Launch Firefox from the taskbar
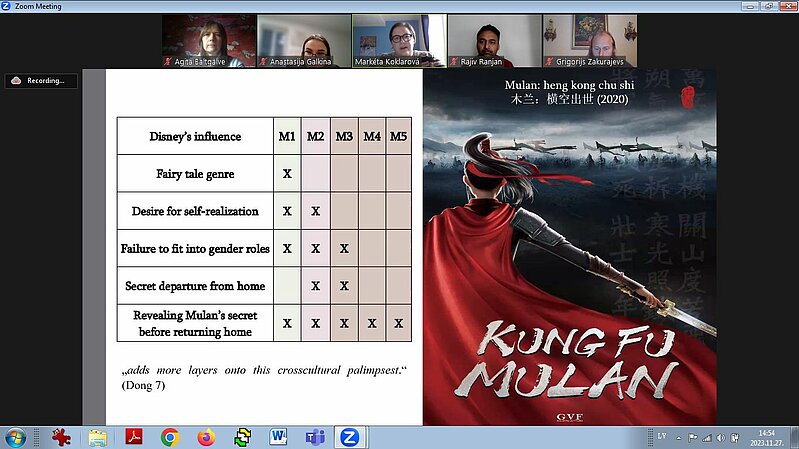The height and width of the screenshot is (449, 799). [206, 437]
